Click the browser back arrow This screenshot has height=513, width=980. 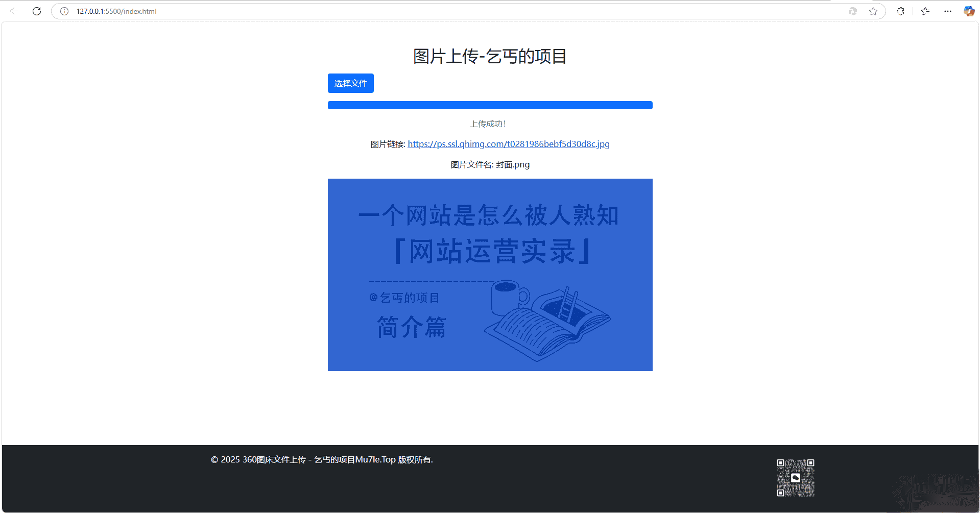[x=14, y=11]
